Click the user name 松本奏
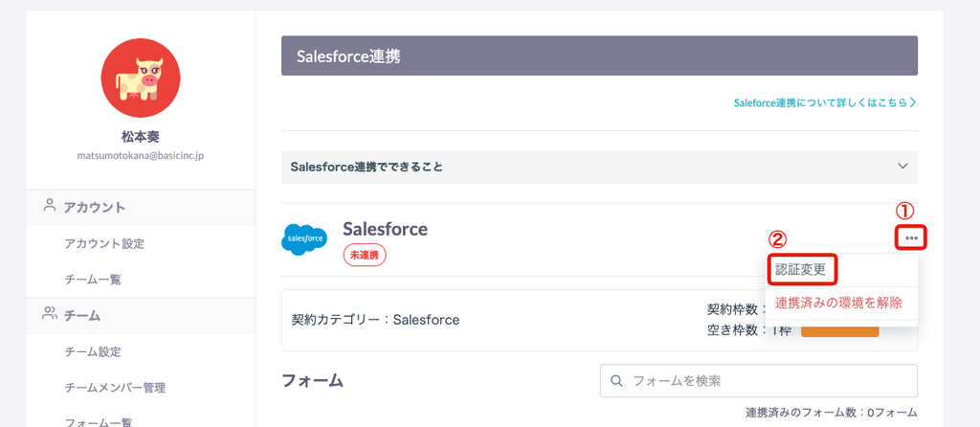The height and width of the screenshot is (427, 980). click(141, 137)
